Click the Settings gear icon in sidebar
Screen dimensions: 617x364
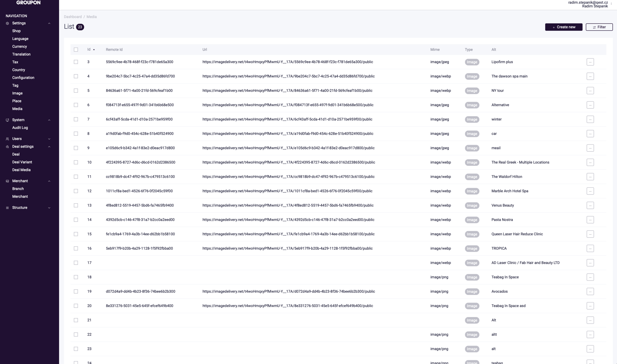click(x=7, y=23)
